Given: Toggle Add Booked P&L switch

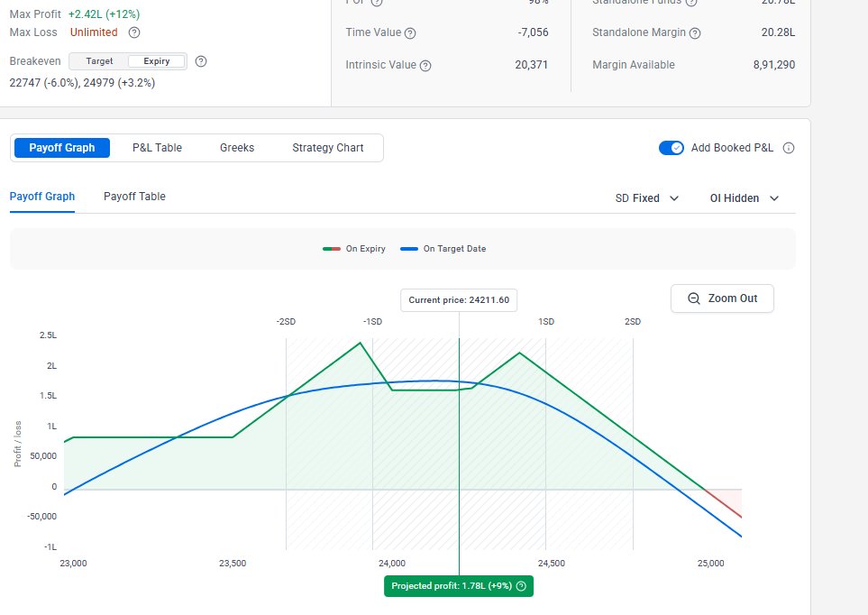Looking at the screenshot, I should [x=671, y=148].
